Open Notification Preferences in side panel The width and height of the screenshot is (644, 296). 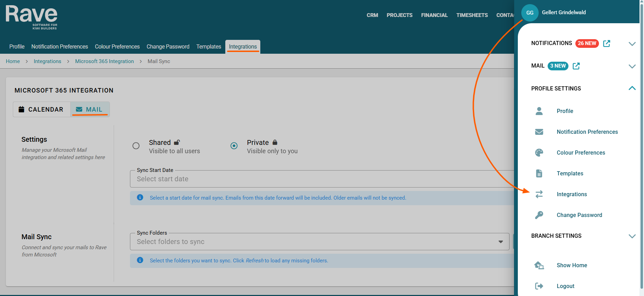pos(587,132)
